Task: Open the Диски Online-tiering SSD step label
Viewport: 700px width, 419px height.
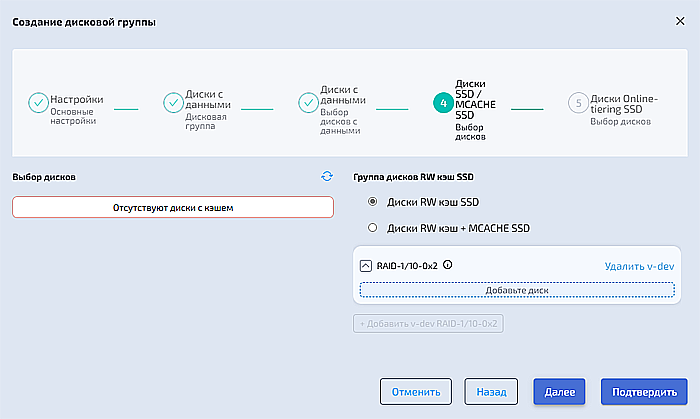Action: click(624, 109)
